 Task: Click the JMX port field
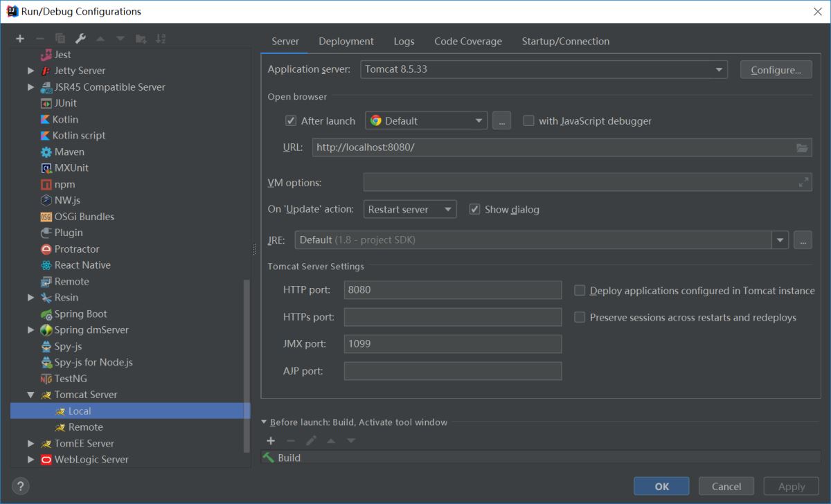[x=453, y=344]
